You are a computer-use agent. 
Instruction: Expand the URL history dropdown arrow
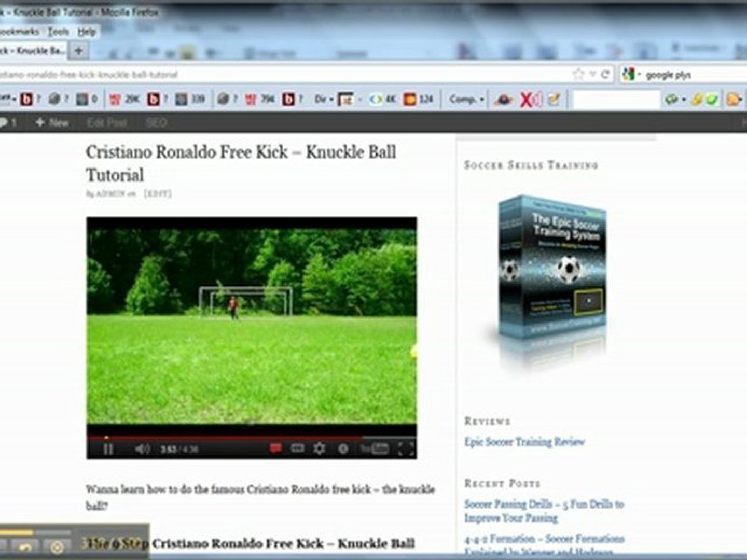tap(592, 75)
